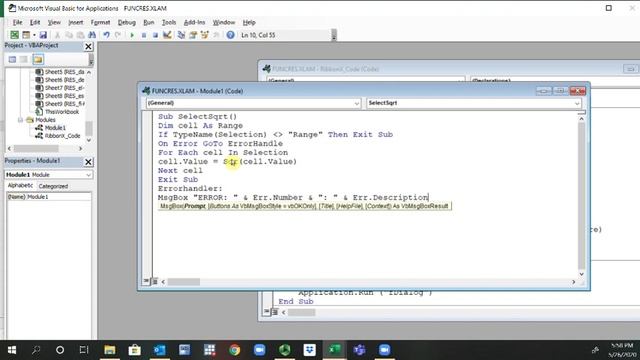Close the Properties - Module1 panel

click(x=88, y=162)
